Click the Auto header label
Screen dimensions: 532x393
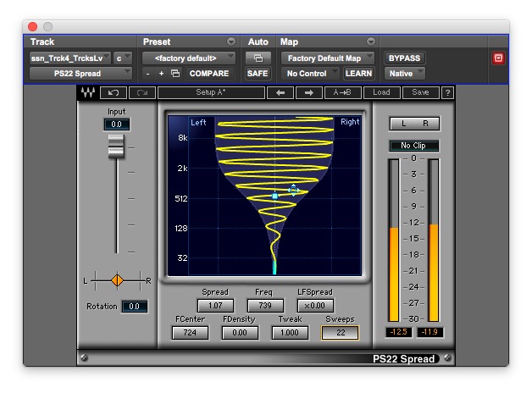258,42
